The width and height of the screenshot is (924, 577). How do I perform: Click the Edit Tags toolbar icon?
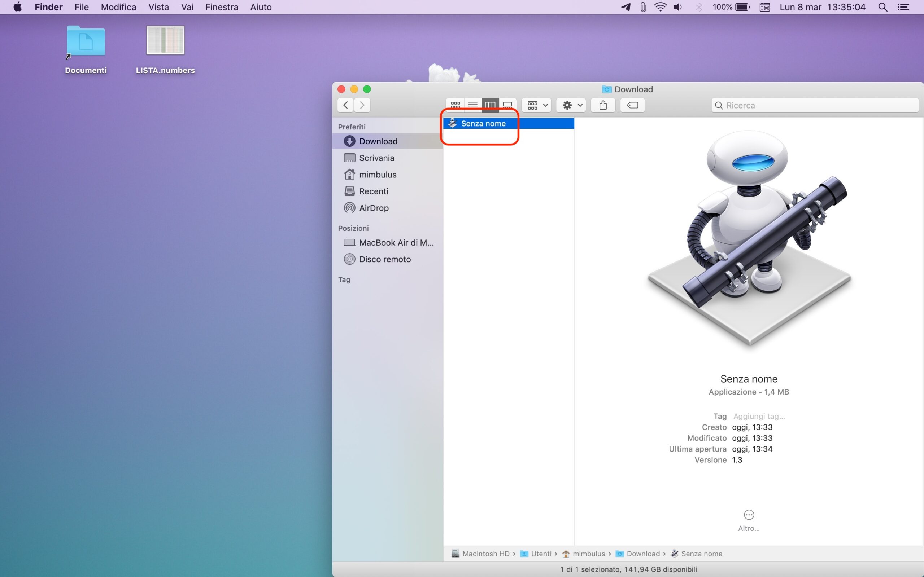tap(632, 105)
